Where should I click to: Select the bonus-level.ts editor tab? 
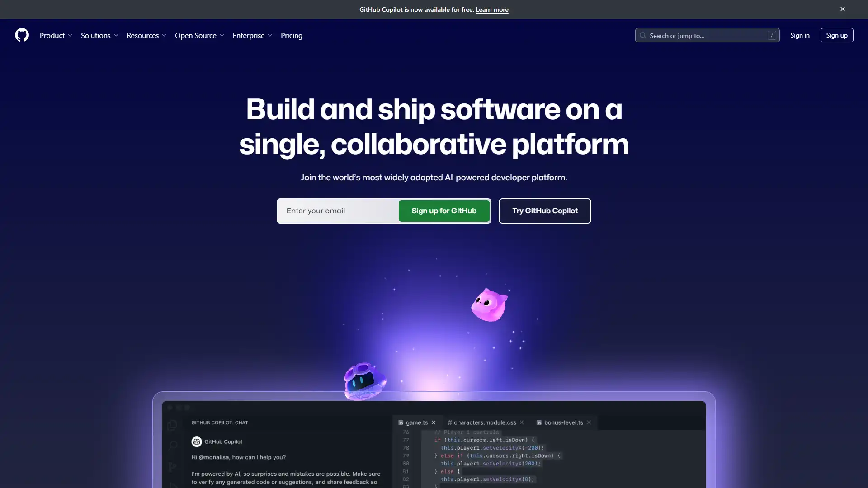[x=563, y=422]
